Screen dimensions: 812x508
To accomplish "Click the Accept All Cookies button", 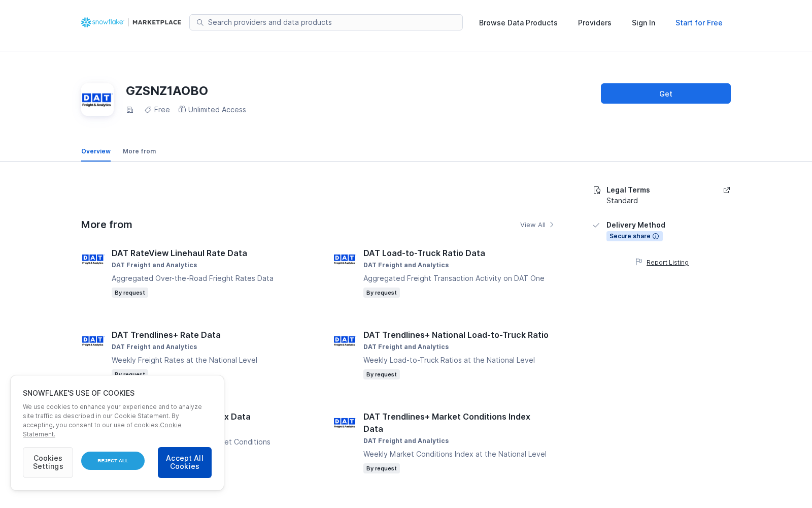I will click(185, 462).
